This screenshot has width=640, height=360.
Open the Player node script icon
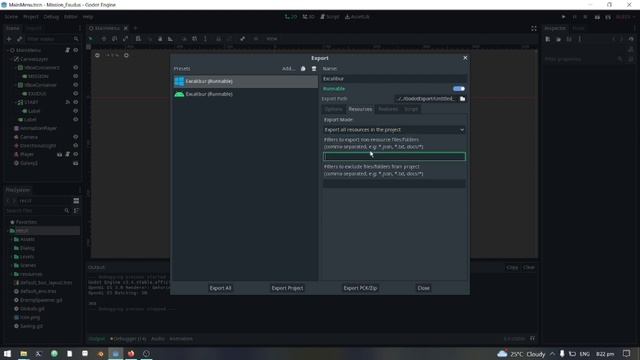[67, 154]
